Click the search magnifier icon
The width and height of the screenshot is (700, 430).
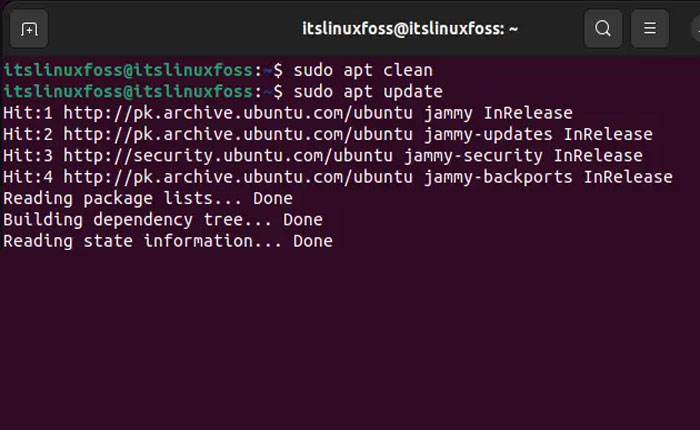[x=603, y=28]
